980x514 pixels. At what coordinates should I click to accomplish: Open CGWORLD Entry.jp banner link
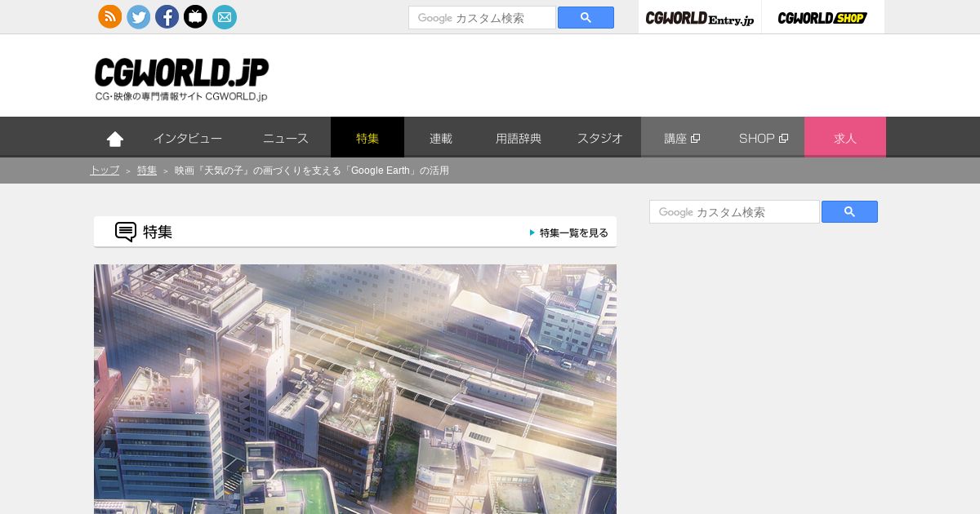tap(700, 18)
